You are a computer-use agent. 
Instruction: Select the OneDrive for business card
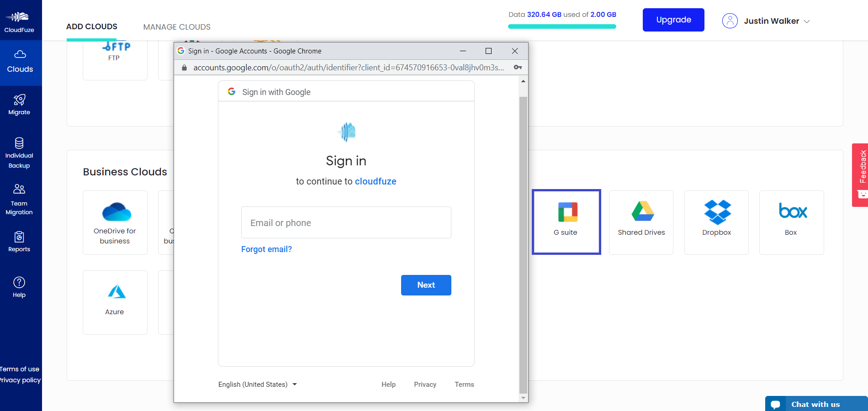pyautogui.click(x=115, y=222)
